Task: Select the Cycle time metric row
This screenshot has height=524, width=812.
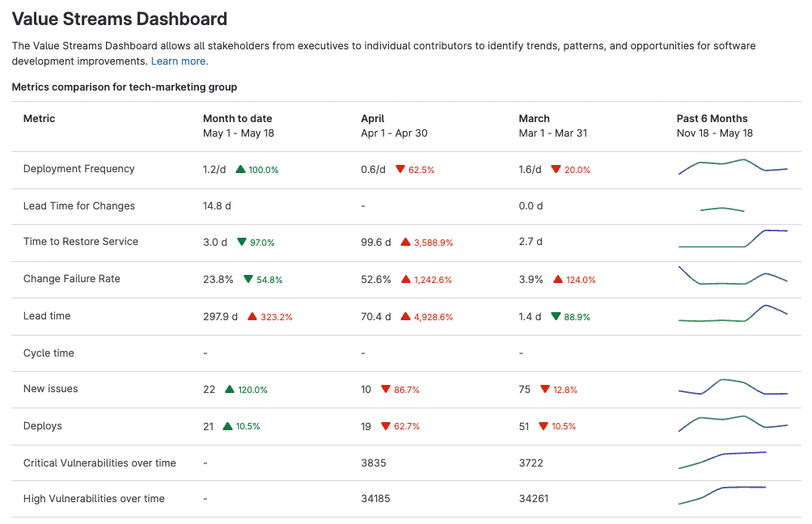Action: (x=47, y=353)
